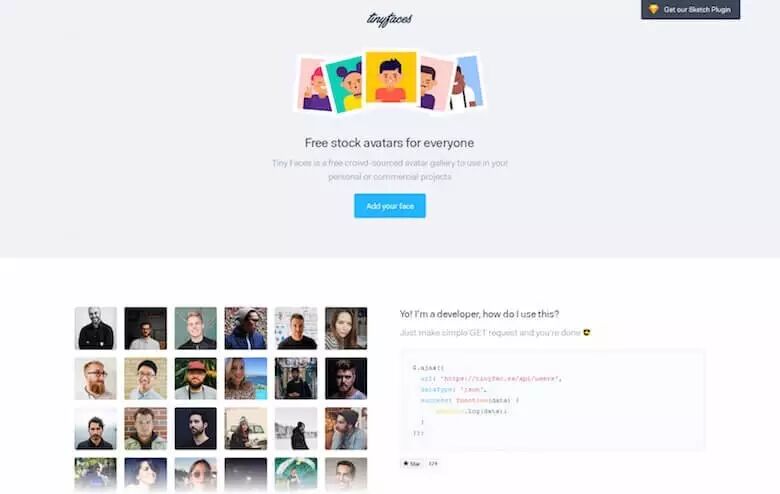This screenshot has width=780, height=494.
Task: Click the man against brick wall avatar
Action: point(145,429)
